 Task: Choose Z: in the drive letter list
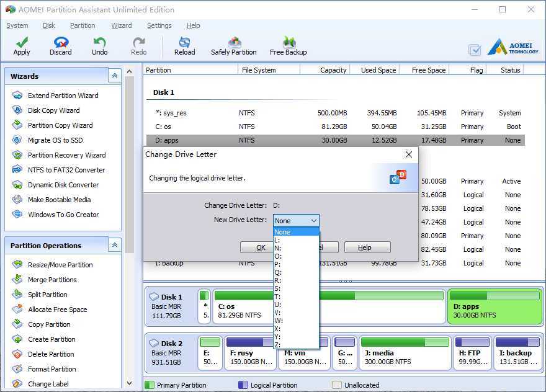pyautogui.click(x=296, y=345)
